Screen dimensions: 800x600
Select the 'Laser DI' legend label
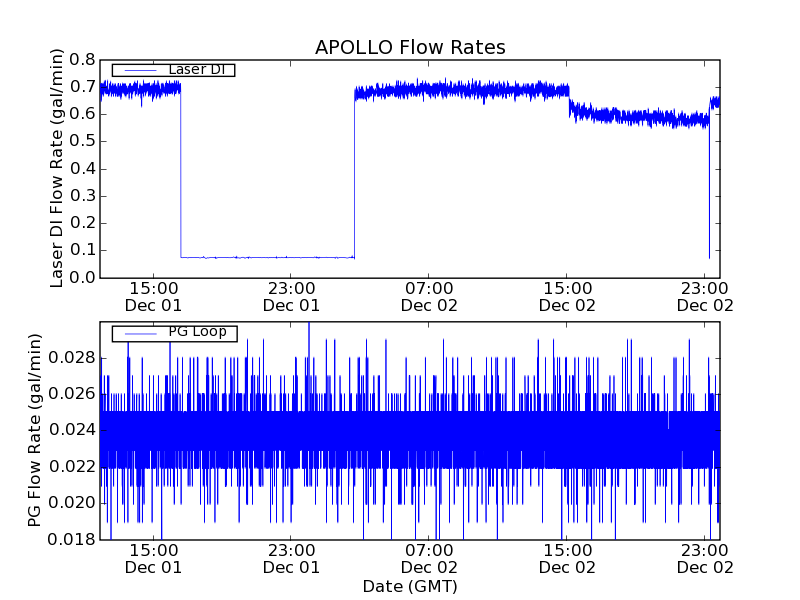tap(196, 69)
